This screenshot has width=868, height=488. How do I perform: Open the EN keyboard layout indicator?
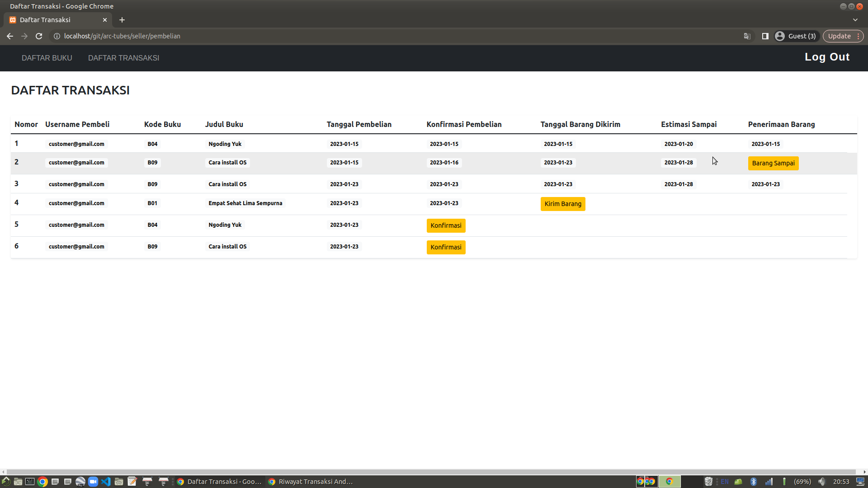click(x=725, y=482)
